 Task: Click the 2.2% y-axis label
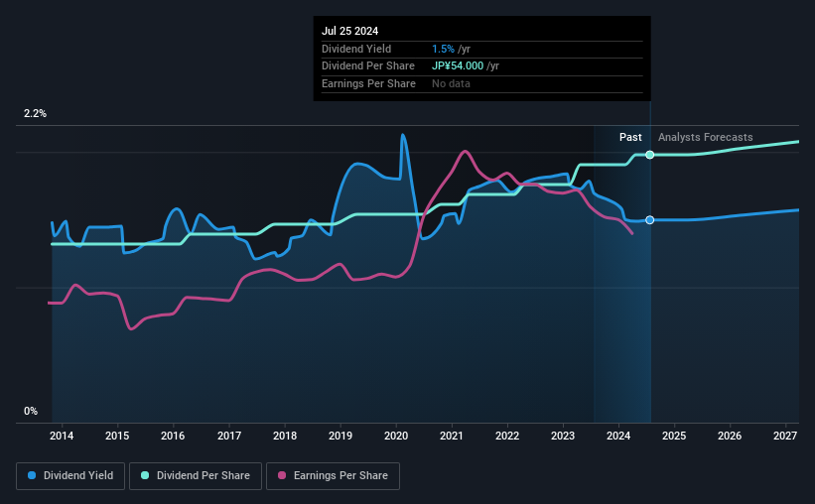tap(35, 114)
